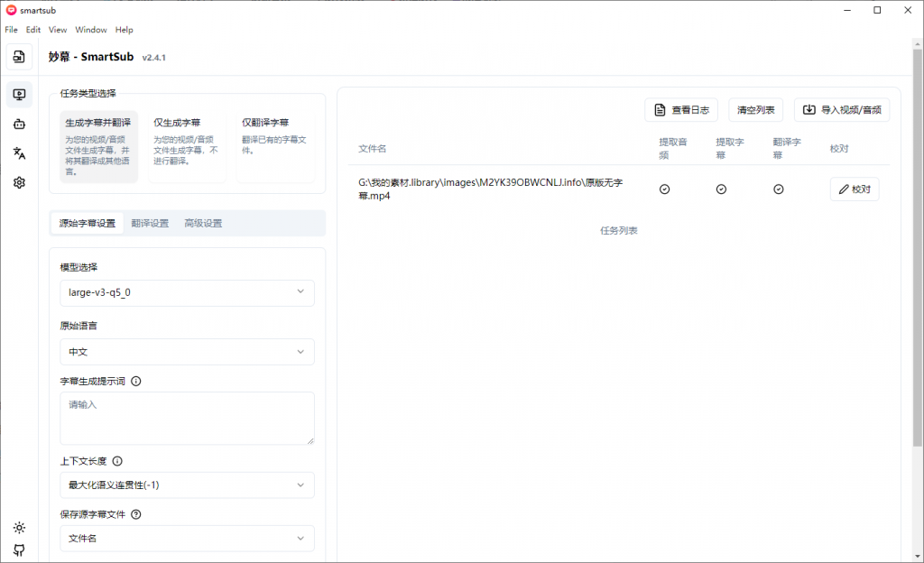924x563 pixels.
Task: Open the 原始语言 dropdown set to 中文
Action: [187, 352]
